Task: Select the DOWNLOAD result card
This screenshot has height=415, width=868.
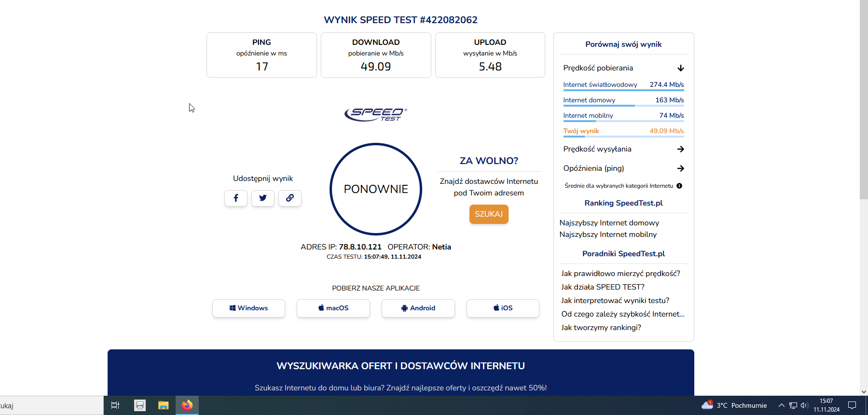Action: tap(376, 55)
